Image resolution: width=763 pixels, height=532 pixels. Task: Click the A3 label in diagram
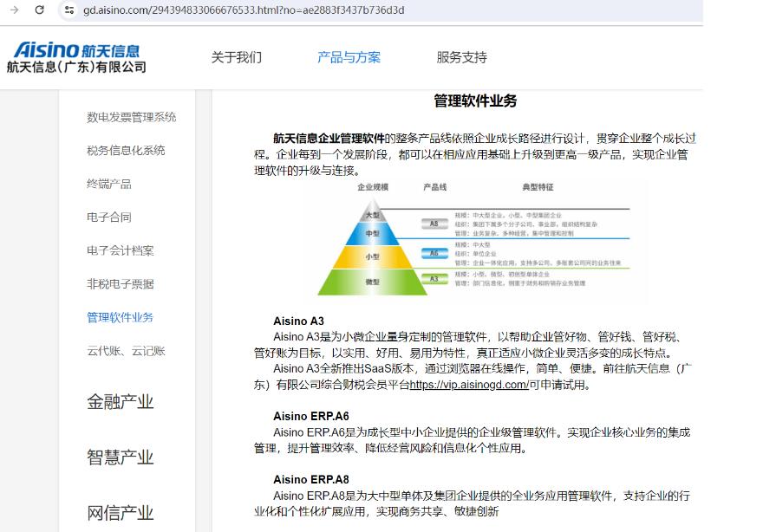434,279
